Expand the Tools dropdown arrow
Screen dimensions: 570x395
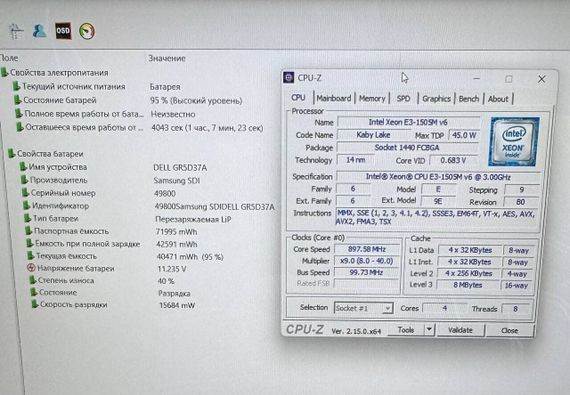[x=429, y=330]
